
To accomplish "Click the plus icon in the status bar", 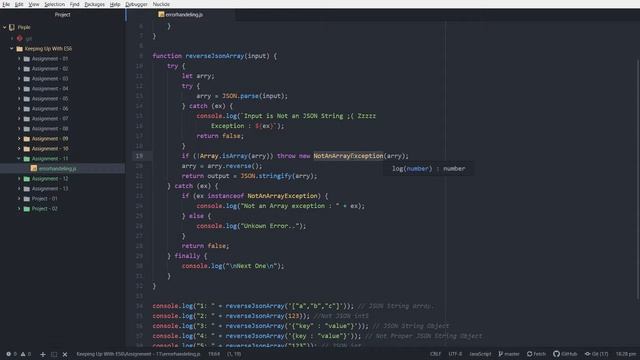I will pos(43,354).
